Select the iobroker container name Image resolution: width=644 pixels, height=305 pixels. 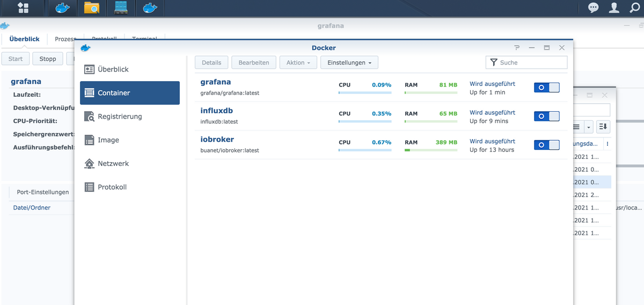point(217,139)
